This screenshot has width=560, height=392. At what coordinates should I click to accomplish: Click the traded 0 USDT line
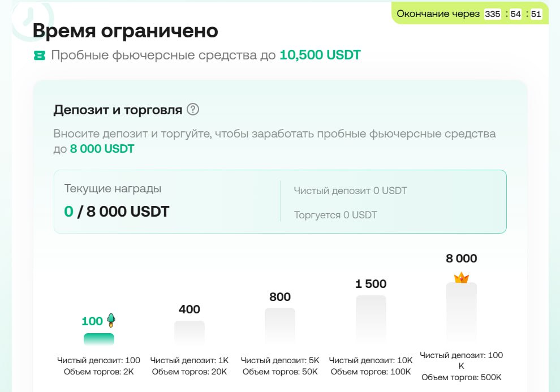pyautogui.click(x=335, y=215)
